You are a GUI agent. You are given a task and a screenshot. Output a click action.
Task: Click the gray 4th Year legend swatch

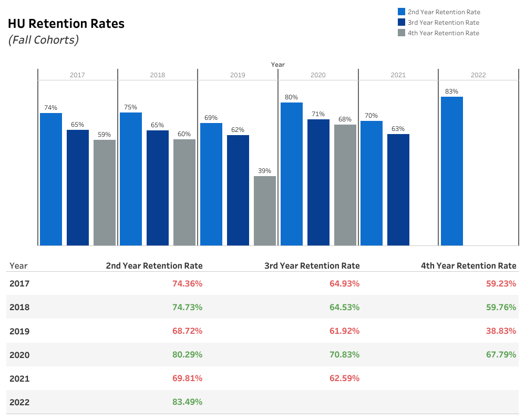click(x=402, y=33)
